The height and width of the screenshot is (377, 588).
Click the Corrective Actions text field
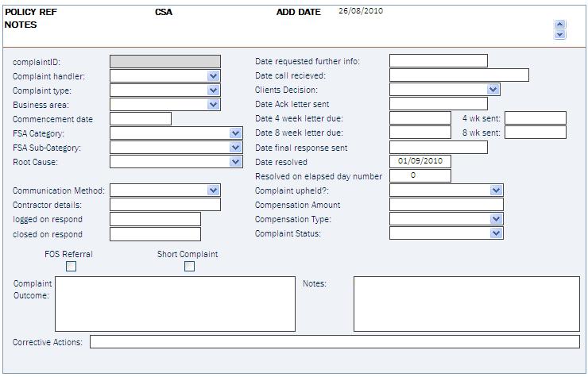click(335, 342)
